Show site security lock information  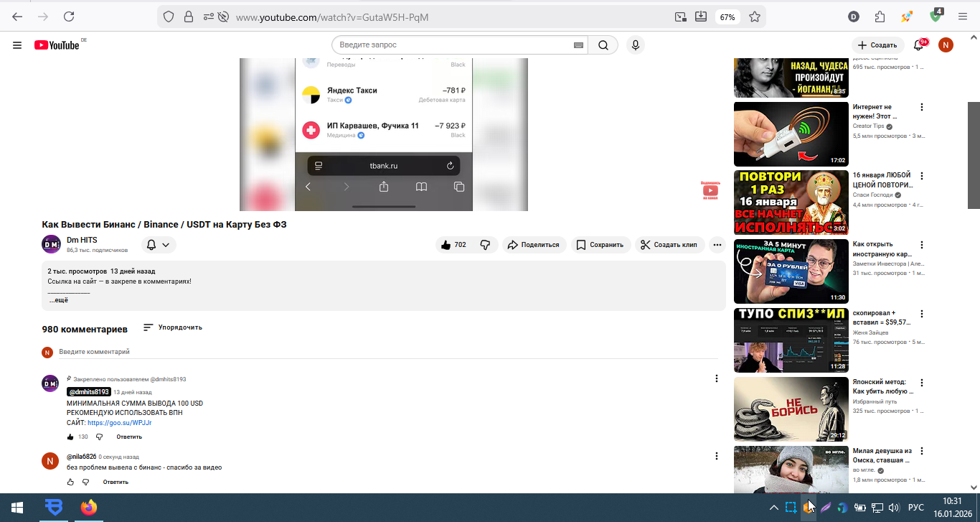click(x=189, y=17)
